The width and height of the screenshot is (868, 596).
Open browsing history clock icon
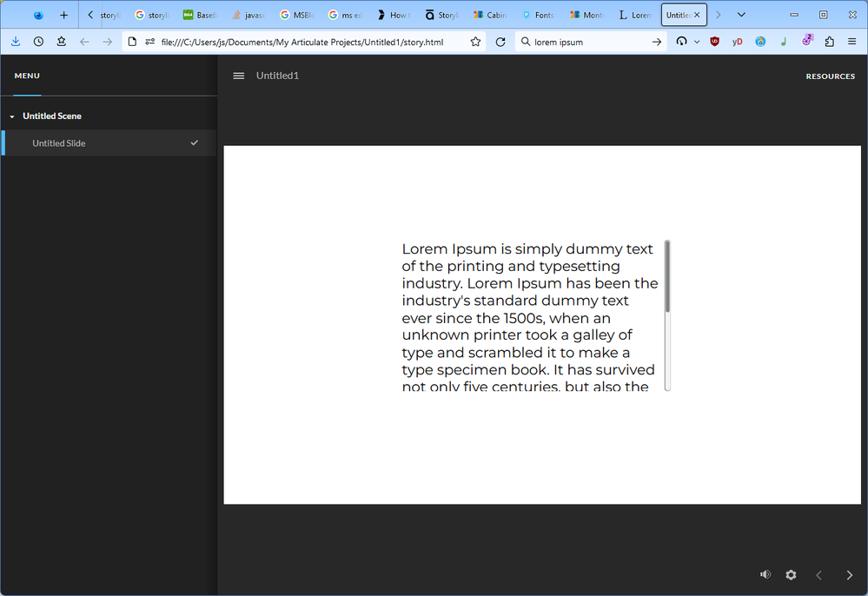pyautogui.click(x=38, y=42)
